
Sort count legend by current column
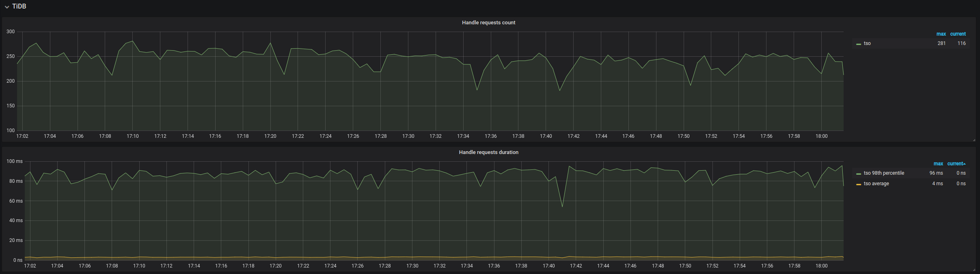click(x=958, y=34)
